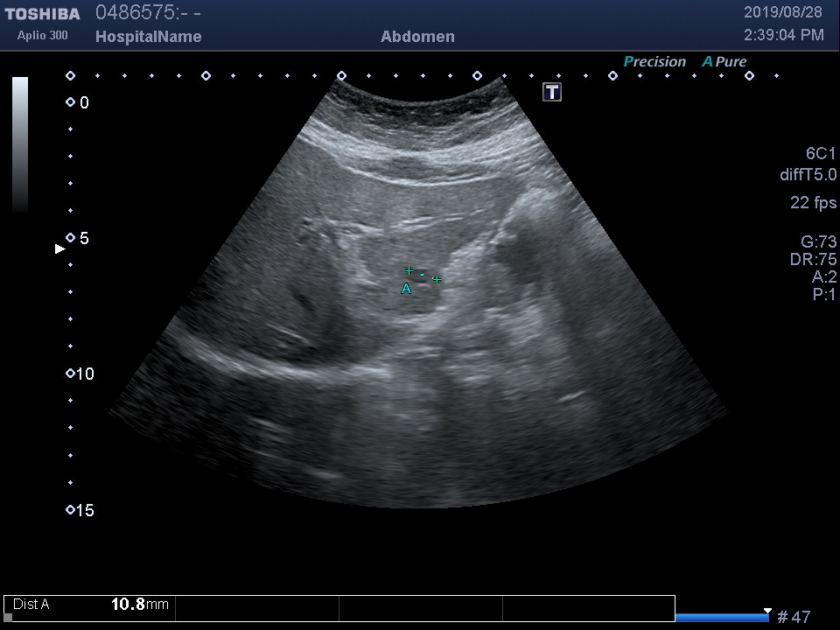Select the left caliper cross marker

coord(409,271)
